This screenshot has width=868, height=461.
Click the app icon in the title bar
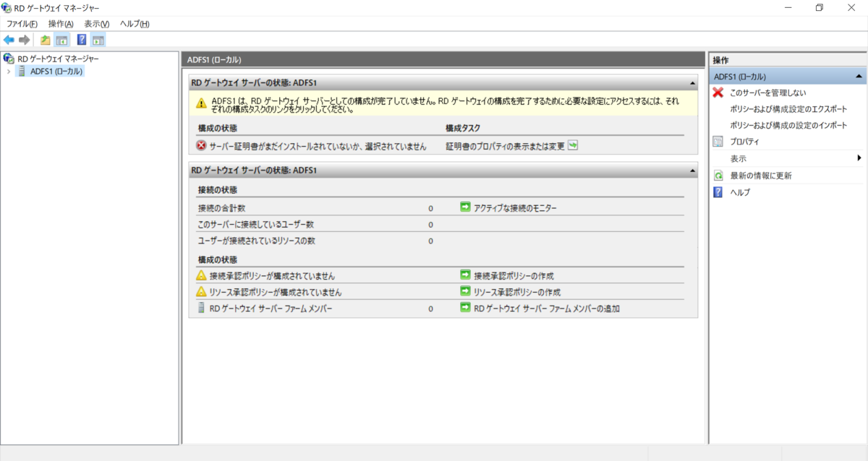coord(8,8)
